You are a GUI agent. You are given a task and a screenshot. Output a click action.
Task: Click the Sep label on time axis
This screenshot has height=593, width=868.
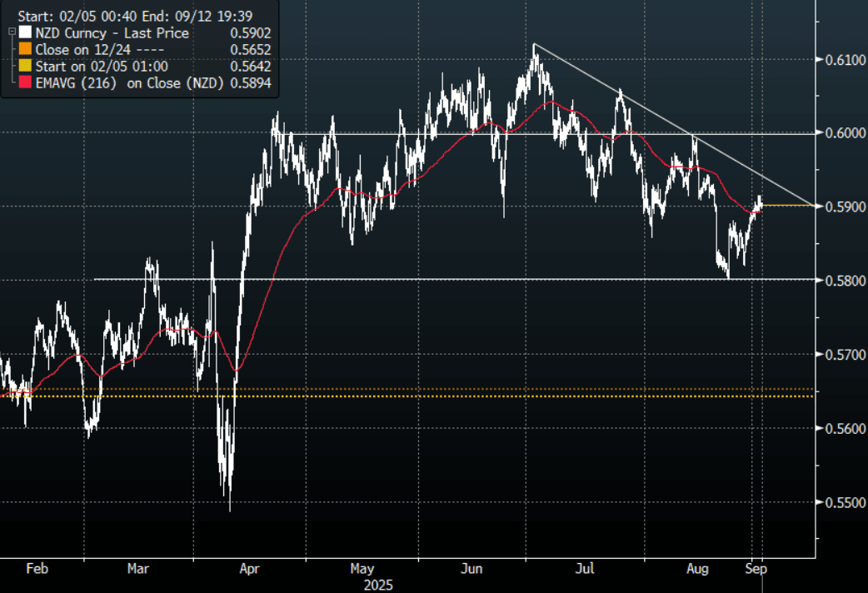(x=755, y=569)
